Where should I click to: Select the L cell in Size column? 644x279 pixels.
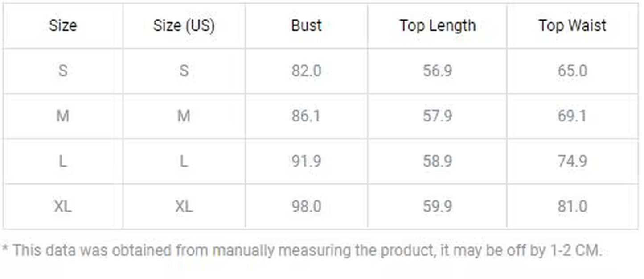click(x=63, y=161)
